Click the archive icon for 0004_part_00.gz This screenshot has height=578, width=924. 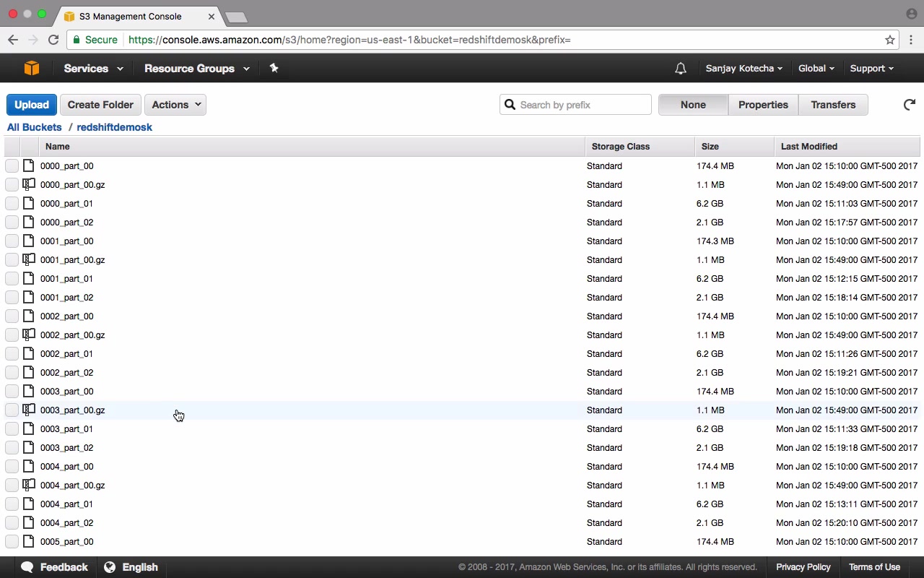click(29, 485)
